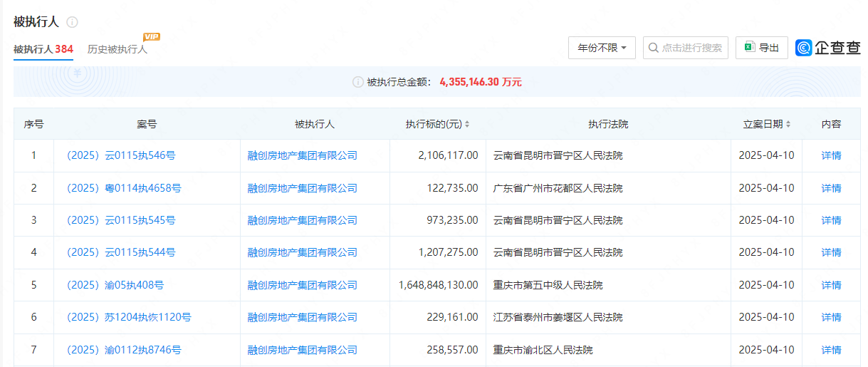Open case (2025)苏1204执恢1120号
The height and width of the screenshot is (367, 868).
(x=129, y=317)
